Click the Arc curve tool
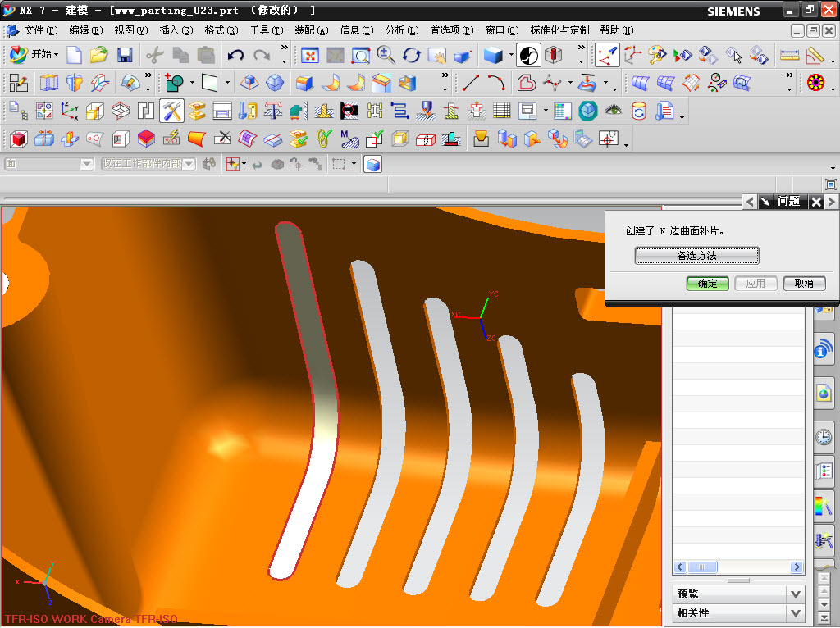 pos(496,83)
